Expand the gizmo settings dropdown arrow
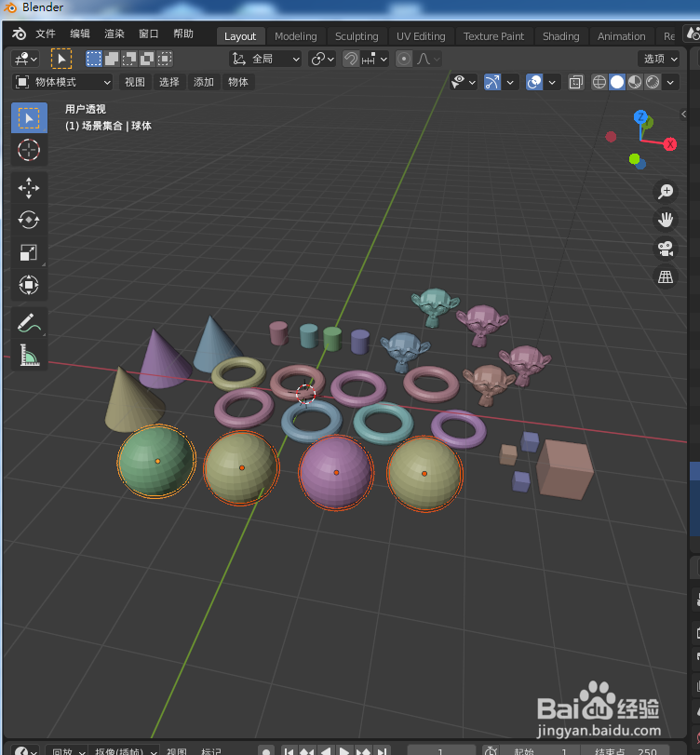Screen dimensions: 700x755 (x=510, y=82)
